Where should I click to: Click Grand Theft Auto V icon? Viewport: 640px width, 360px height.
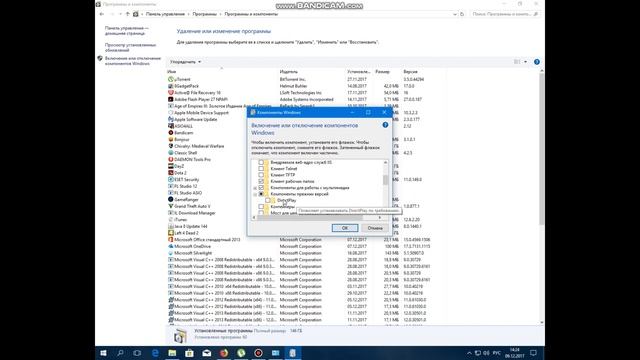(x=171, y=206)
